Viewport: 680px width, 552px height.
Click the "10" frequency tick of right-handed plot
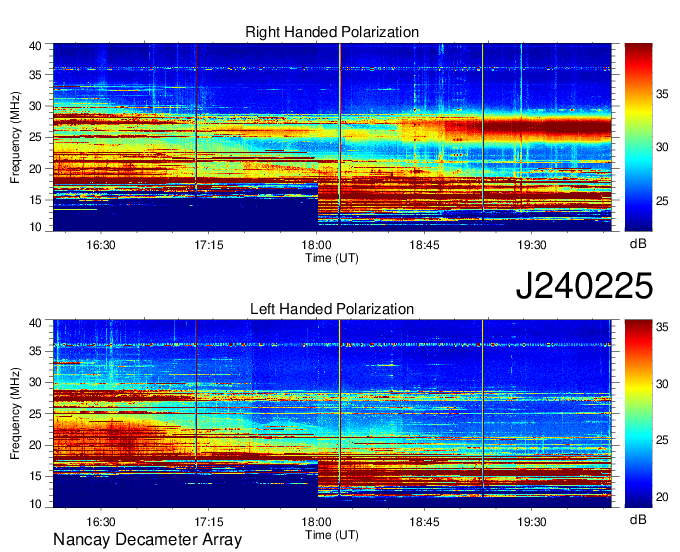click(36, 227)
